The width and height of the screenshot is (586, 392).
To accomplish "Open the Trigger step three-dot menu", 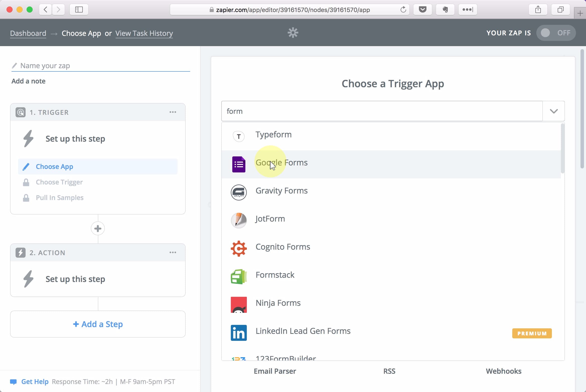I will (x=173, y=112).
